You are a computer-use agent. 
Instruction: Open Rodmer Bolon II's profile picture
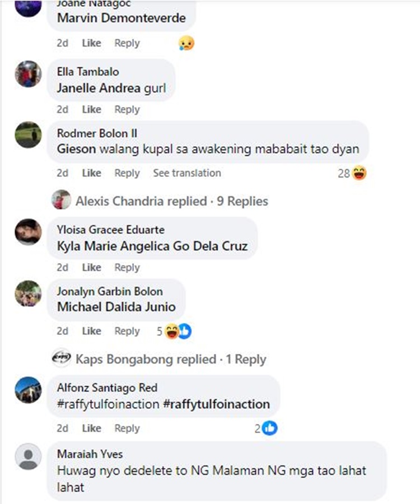(x=28, y=134)
